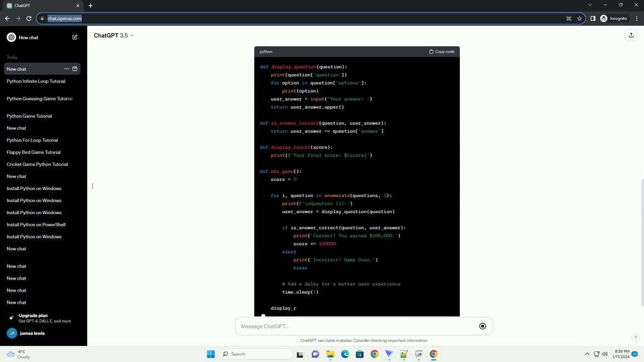Open three-dot options for current New chat
This screenshot has height=362, width=644.
point(66,69)
